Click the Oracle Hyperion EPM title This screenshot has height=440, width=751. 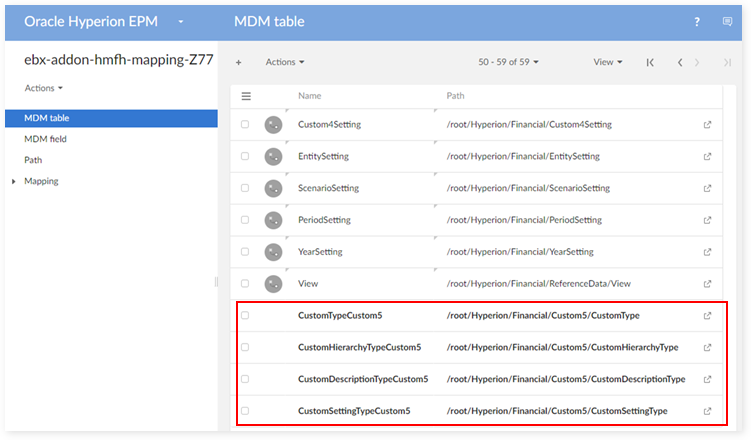pyautogui.click(x=91, y=22)
